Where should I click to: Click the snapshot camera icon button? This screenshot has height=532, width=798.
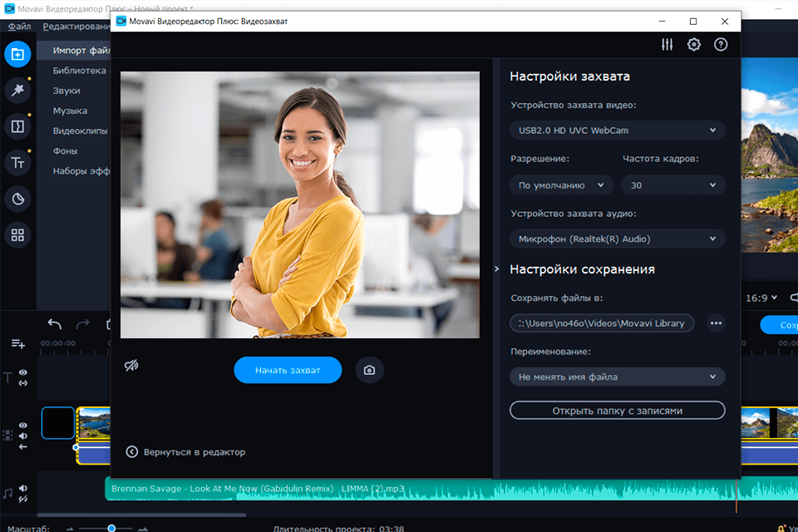370,370
